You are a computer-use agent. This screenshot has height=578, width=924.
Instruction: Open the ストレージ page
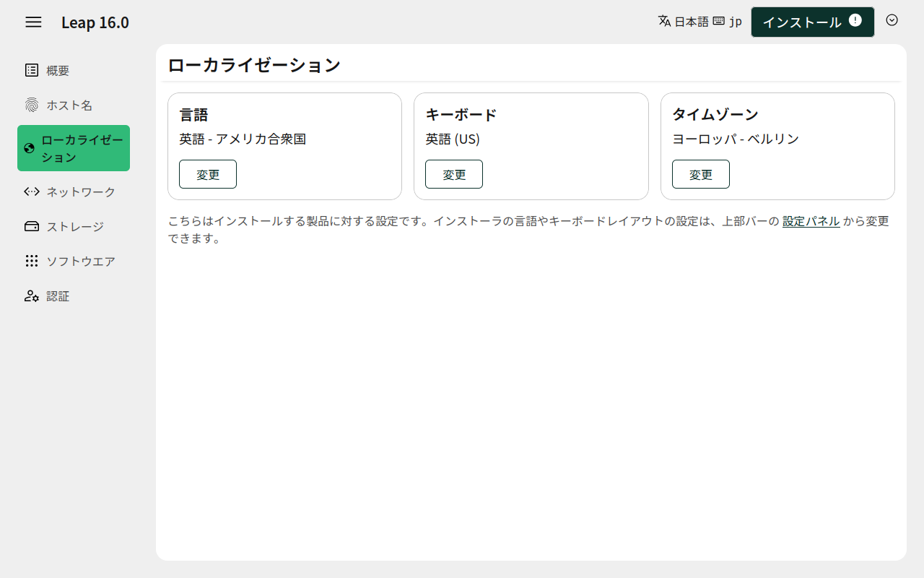[74, 226]
